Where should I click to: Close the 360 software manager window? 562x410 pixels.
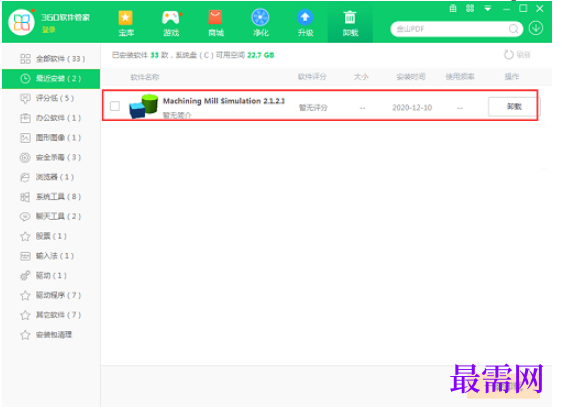(x=540, y=9)
